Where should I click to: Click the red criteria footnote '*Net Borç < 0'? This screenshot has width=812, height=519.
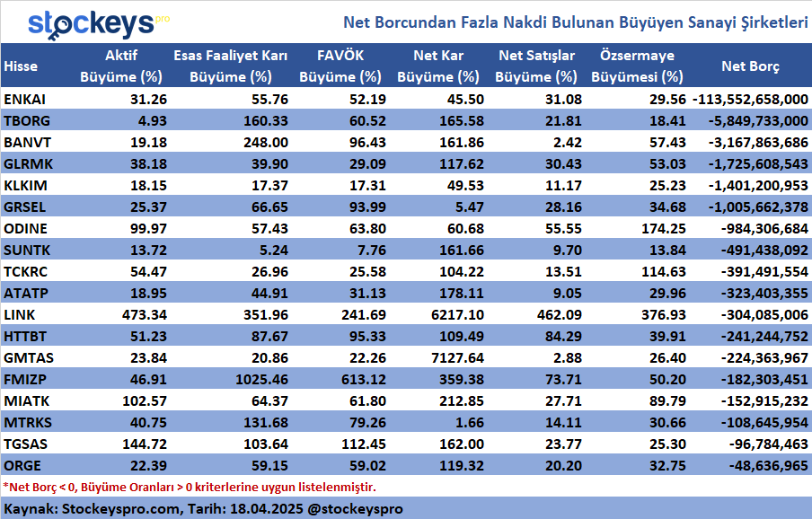[189, 487]
